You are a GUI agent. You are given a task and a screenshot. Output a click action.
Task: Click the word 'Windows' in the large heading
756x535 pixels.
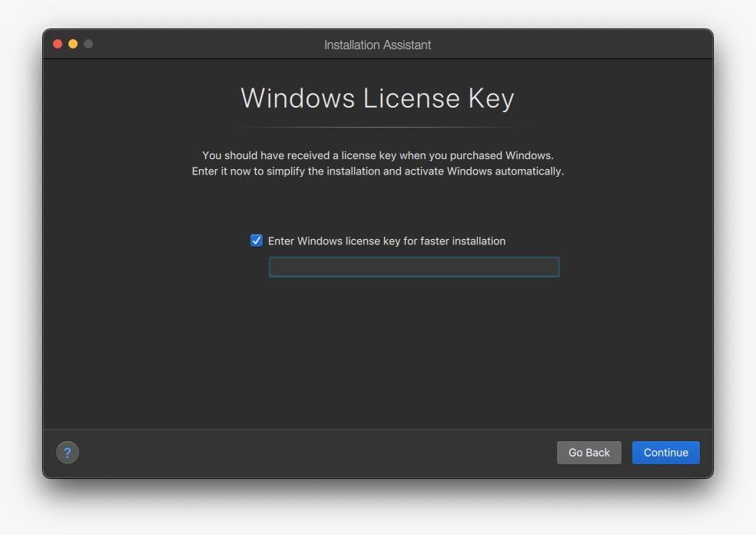(x=298, y=98)
